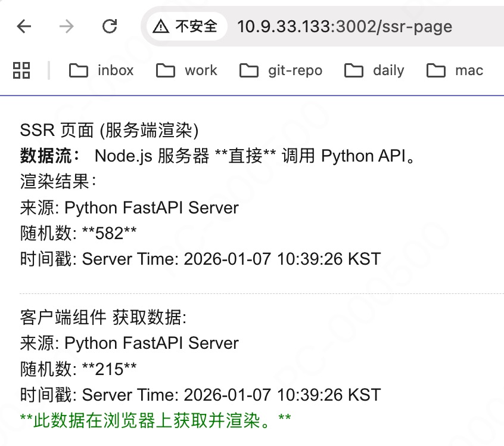Open the 不安全 site security warning
504x446 pixels.
(186, 26)
